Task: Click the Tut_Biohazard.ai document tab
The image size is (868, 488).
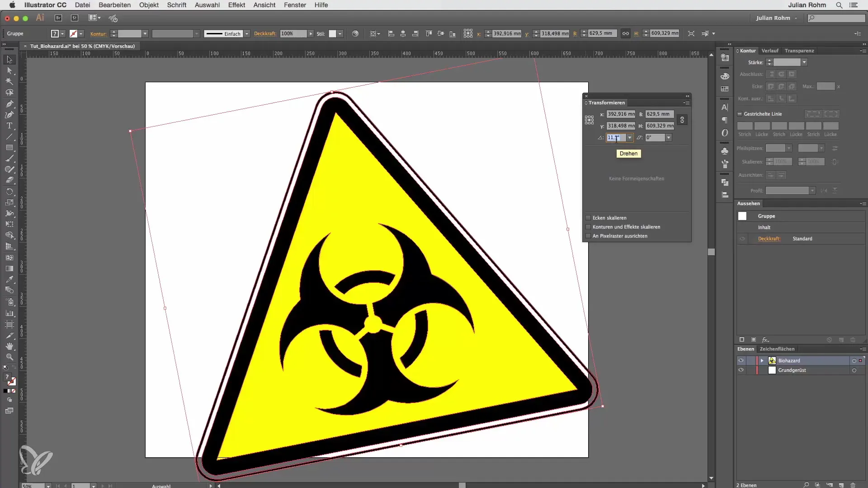Action: click(82, 46)
